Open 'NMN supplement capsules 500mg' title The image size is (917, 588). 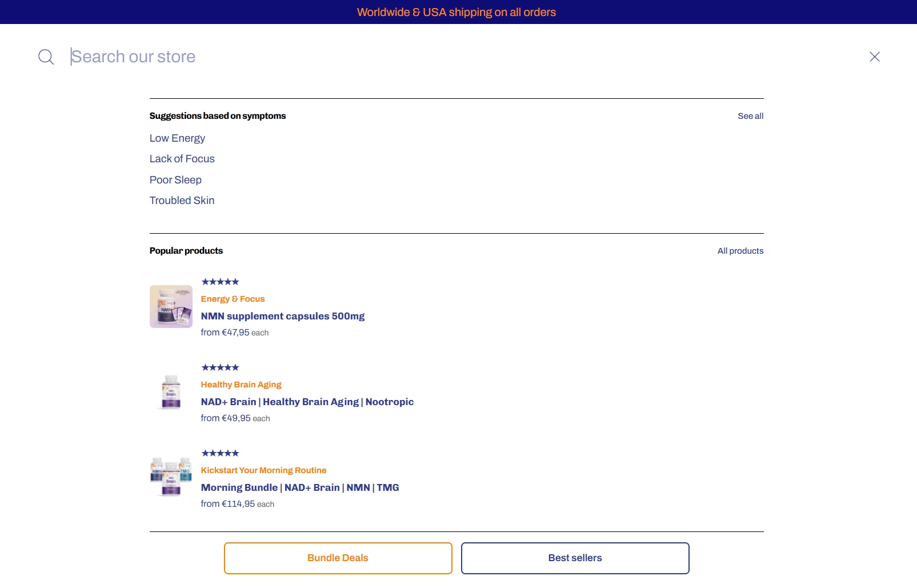coord(282,316)
